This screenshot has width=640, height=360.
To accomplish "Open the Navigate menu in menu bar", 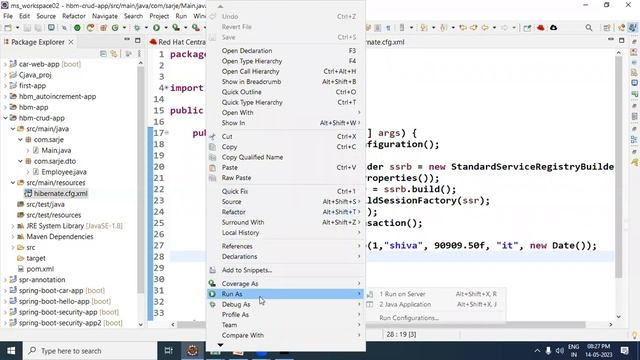I will click(x=104, y=16).
